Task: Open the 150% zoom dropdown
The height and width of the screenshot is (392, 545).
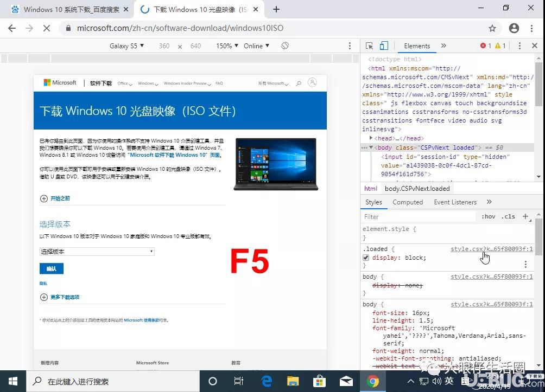Action: pyautogui.click(x=227, y=46)
